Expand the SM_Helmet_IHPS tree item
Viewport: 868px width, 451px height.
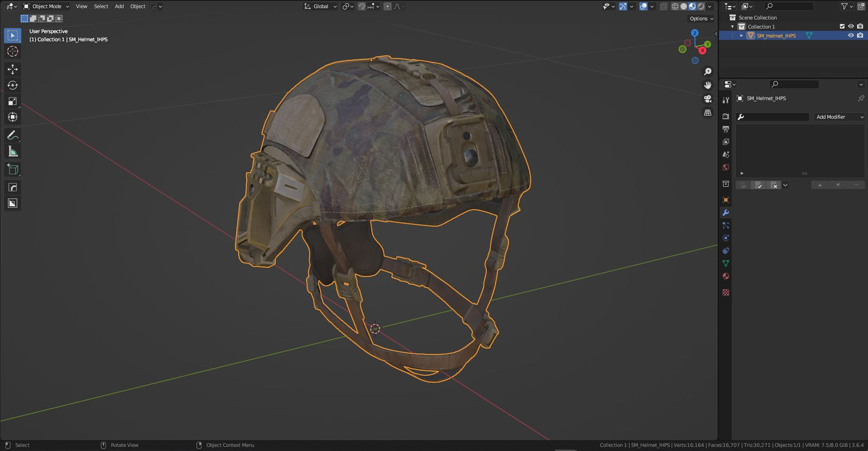click(x=741, y=35)
